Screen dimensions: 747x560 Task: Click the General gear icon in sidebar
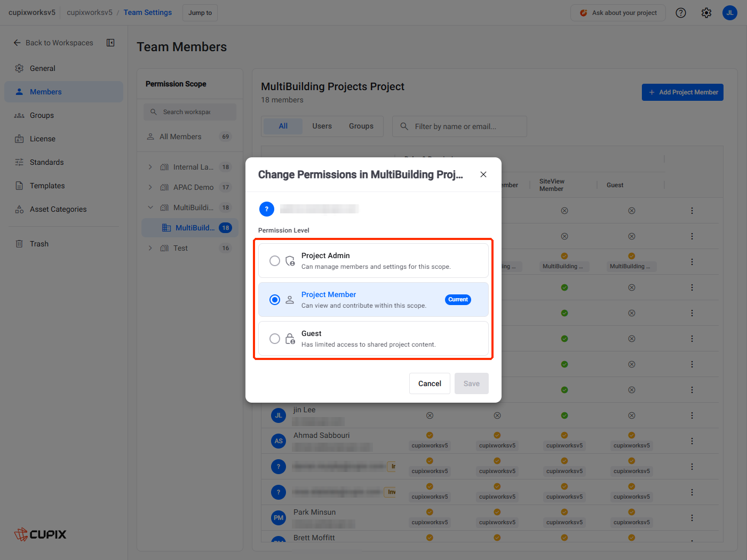(19, 68)
